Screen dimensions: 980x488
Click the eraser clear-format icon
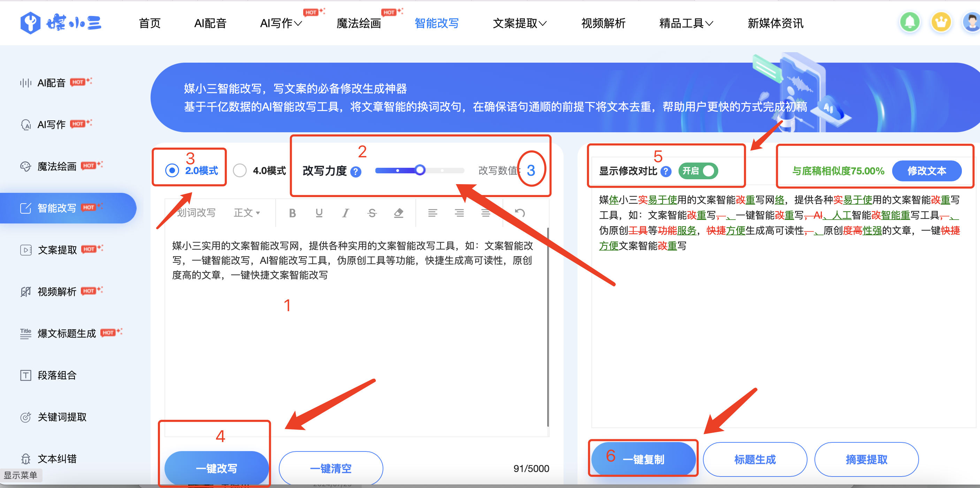[398, 213]
